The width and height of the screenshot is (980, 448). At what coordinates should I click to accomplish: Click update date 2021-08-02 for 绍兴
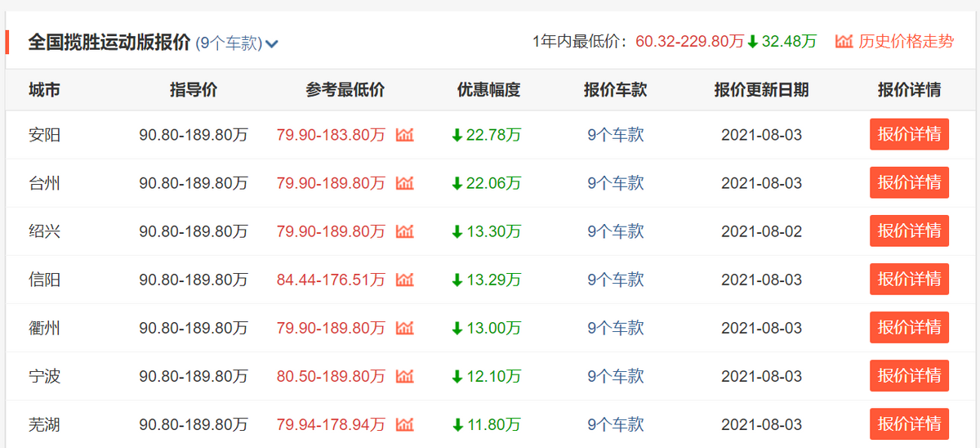click(x=762, y=231)
